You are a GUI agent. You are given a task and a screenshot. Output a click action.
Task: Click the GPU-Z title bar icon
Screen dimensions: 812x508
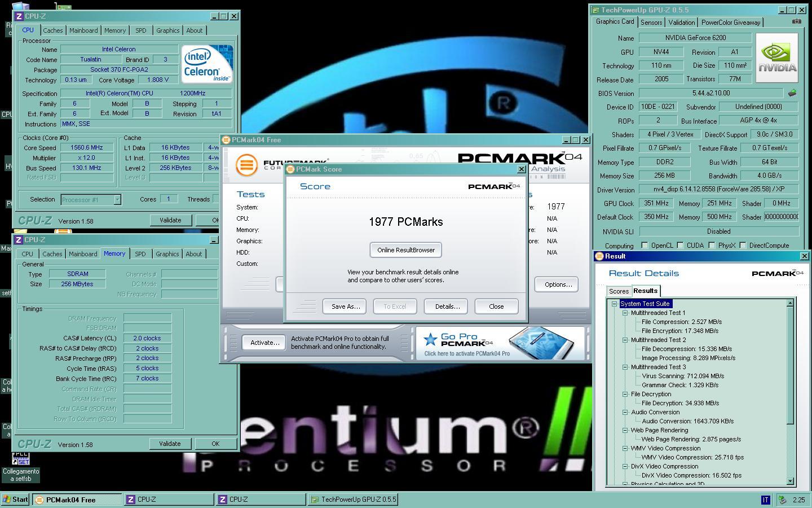(x=595, y=10)
